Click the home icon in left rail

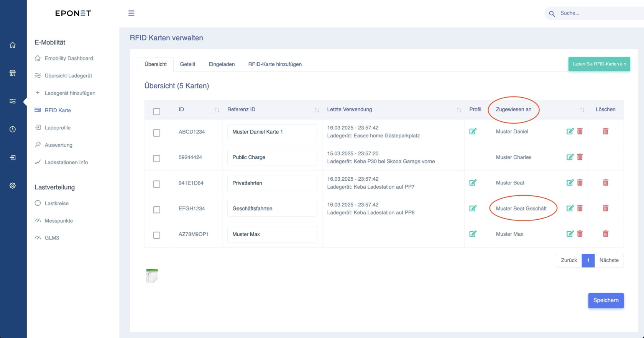tap(13, 45)
